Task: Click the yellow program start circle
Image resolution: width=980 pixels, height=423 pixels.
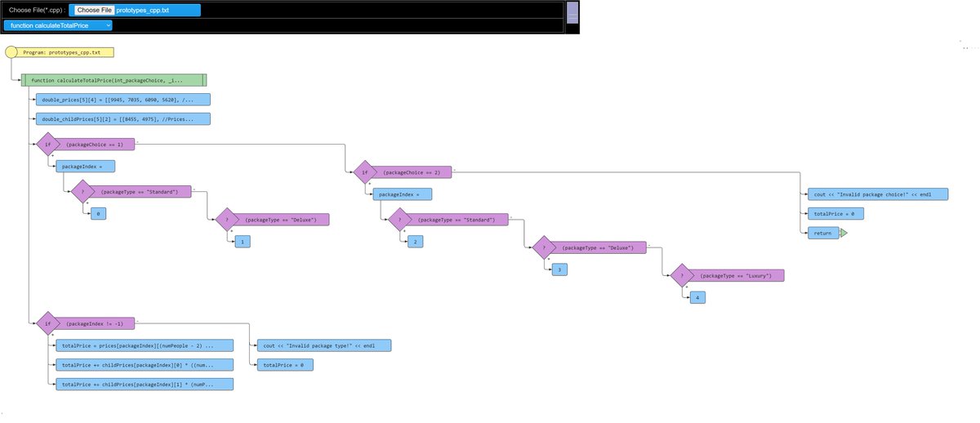Action: (x=11, y=52)
